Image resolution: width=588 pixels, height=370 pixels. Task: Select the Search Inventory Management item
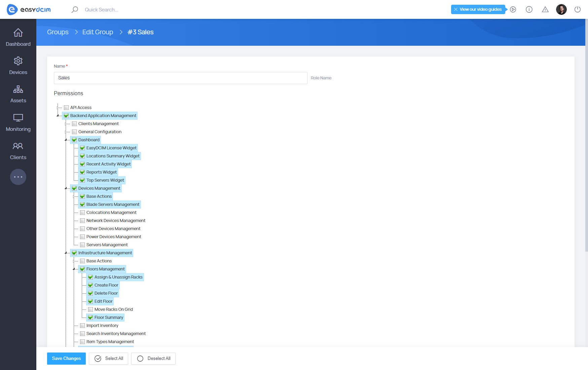pyautogui.click(x=116, y=334)
